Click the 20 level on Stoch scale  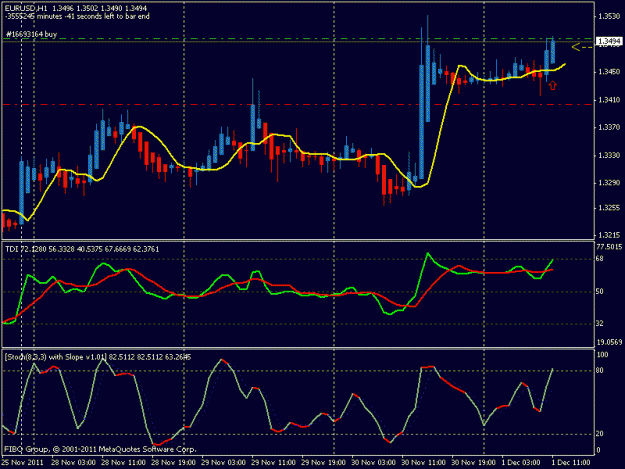point(600,434)
